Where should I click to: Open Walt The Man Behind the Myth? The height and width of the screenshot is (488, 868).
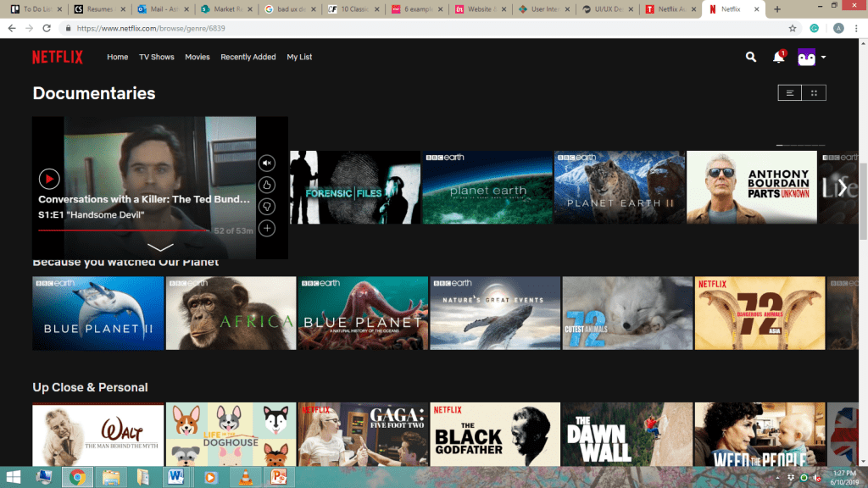tap(98, 435)
